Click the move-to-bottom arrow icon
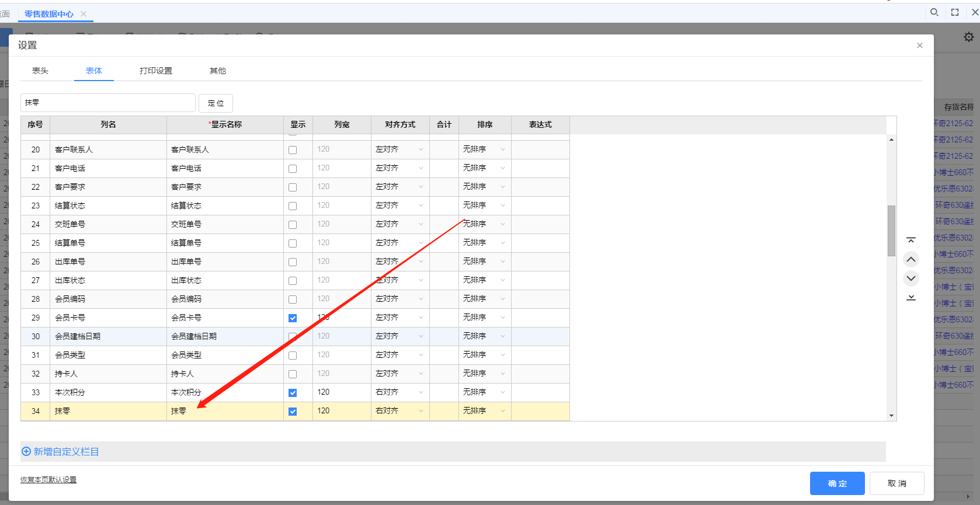980x505 pixels. [x=911, y=298]
